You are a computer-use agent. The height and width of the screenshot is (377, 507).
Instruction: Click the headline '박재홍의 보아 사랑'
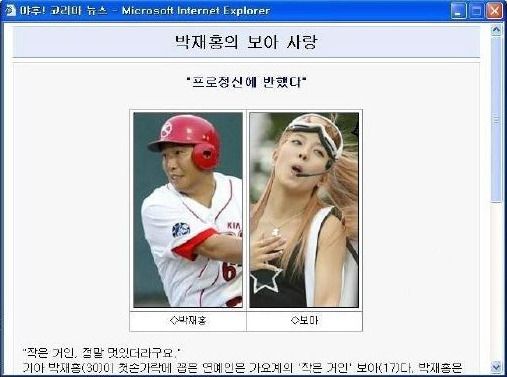(246, 42)
